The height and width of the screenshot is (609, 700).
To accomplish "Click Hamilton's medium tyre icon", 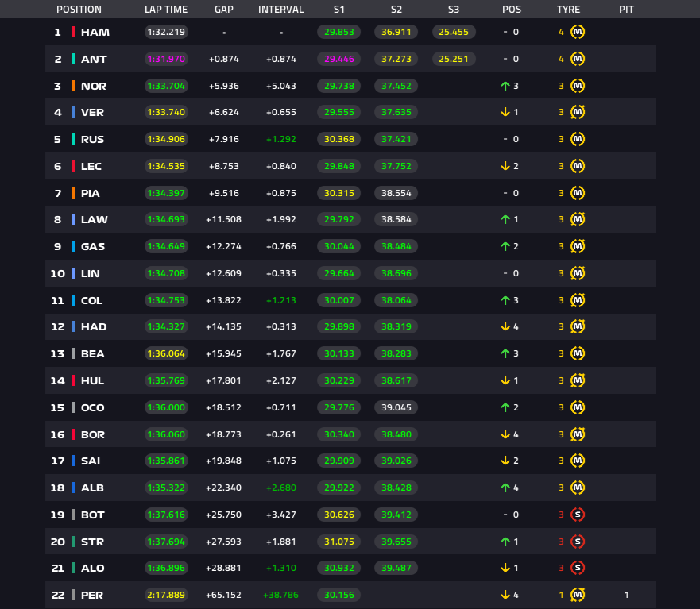I will (x=577, y=32).
